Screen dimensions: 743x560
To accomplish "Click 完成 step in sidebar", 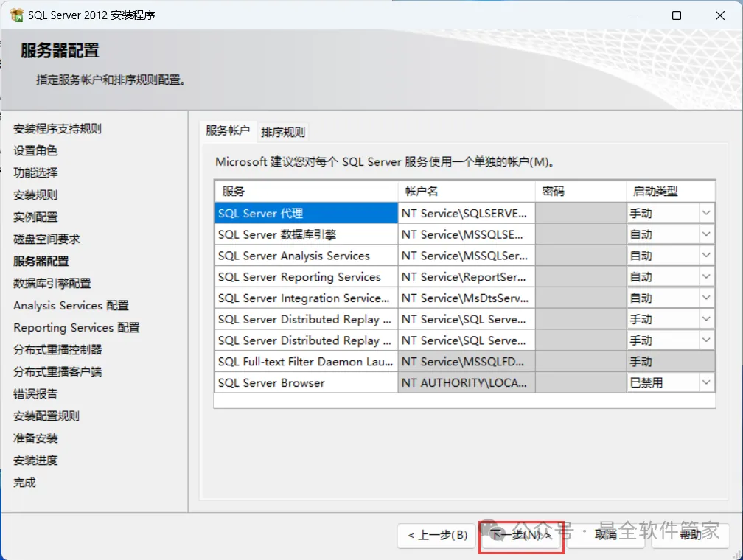I will [24, 483].
